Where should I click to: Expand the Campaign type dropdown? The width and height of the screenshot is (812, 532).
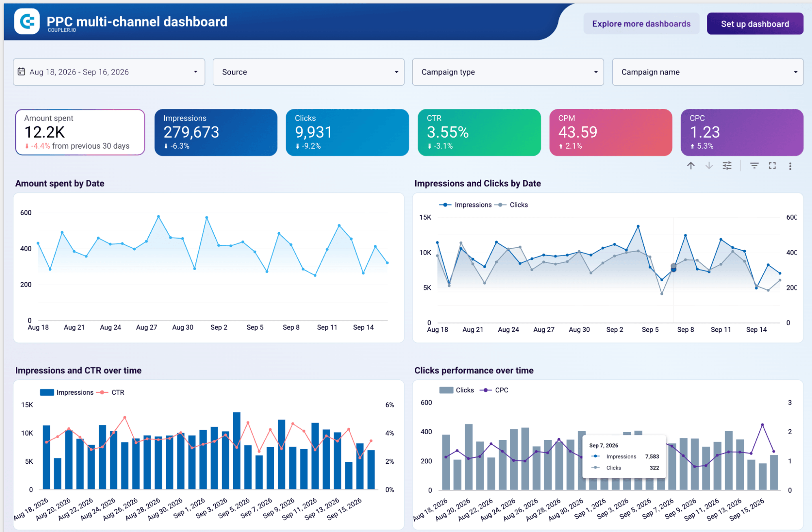[508, 72]
